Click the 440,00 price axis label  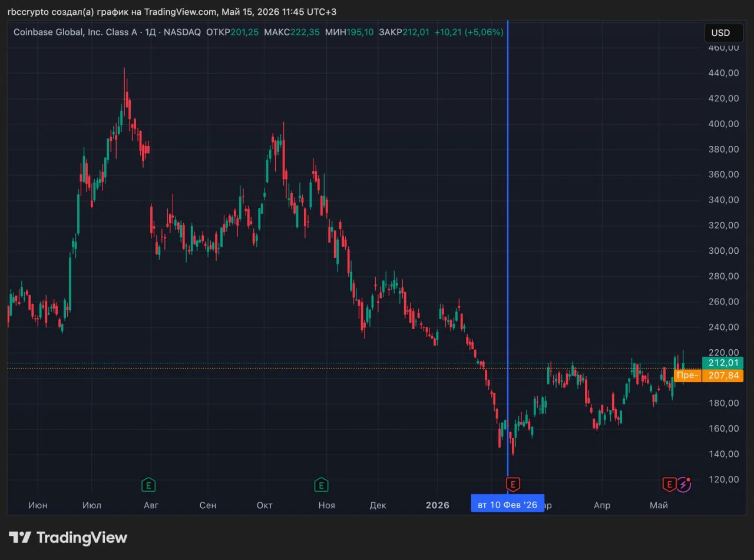click(723, 73)
